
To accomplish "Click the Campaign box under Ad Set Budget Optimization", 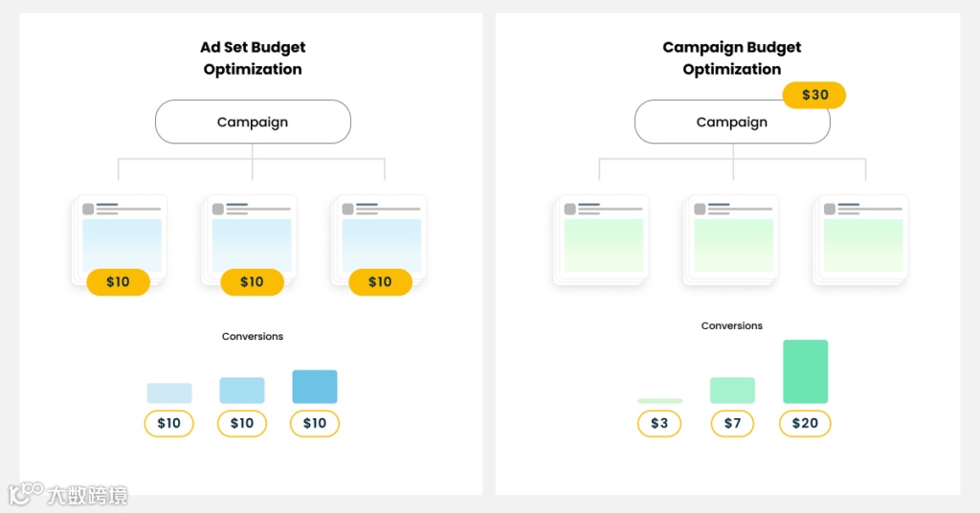I will point(253,122).
